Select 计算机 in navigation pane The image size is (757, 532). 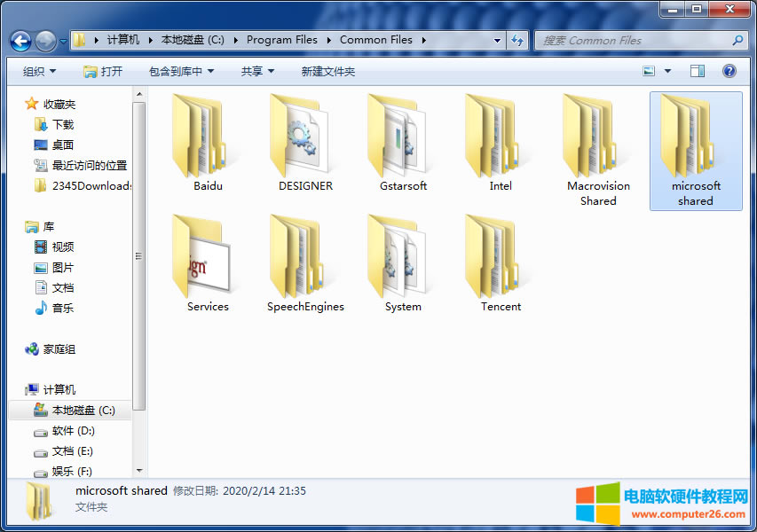coord(51,390)
